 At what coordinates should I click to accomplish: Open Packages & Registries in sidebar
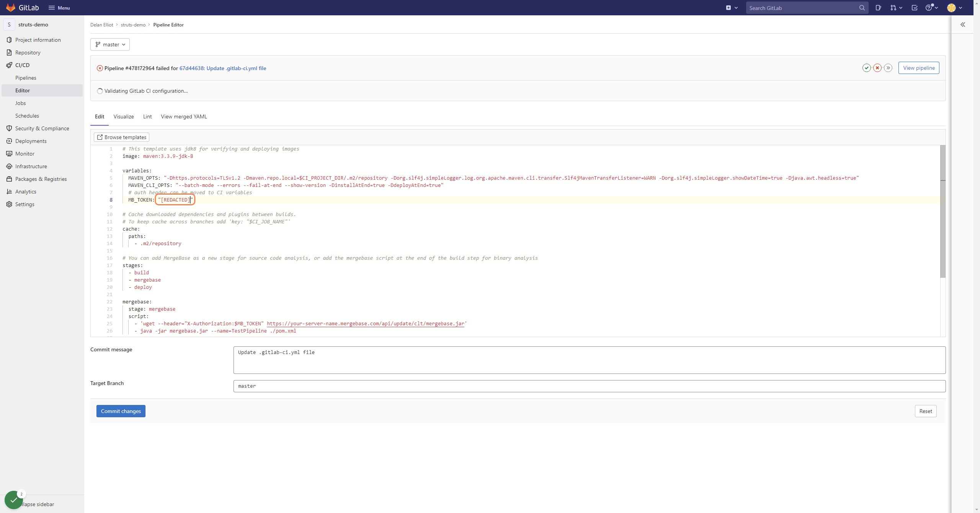(42, 179)
